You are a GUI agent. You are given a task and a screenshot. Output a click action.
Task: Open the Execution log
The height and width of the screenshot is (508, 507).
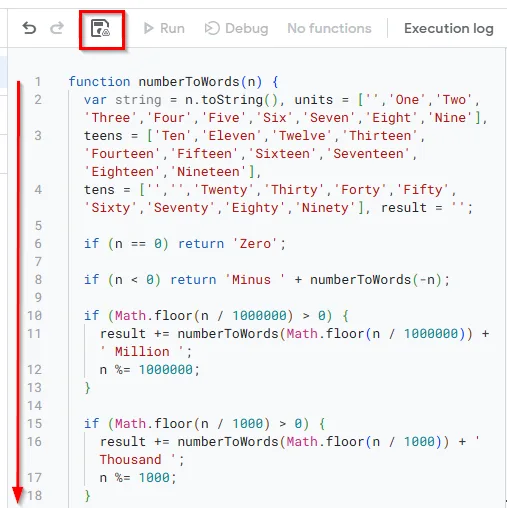tap(449, 28)
